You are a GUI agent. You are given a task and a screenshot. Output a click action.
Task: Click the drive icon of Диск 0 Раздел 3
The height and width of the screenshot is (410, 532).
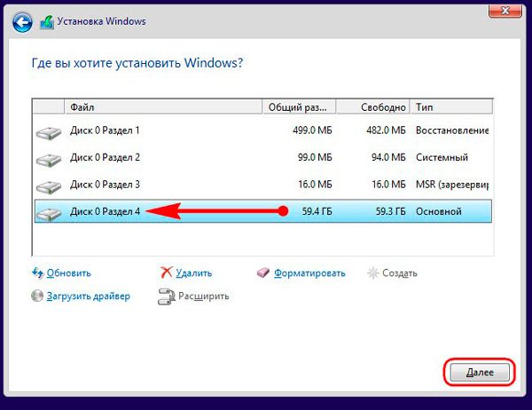click(49, 187)
